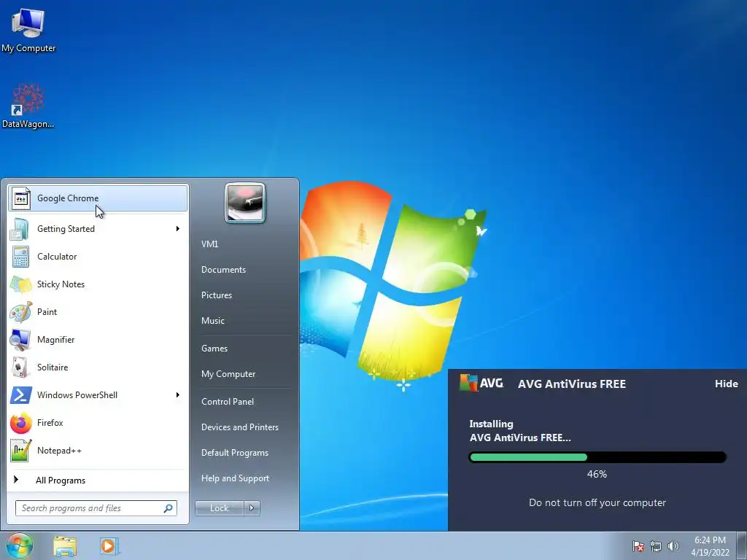This screenshot has width=747, height=560.
Task: Click 'Do not turn off your computer' text
Action: point(597,503)
